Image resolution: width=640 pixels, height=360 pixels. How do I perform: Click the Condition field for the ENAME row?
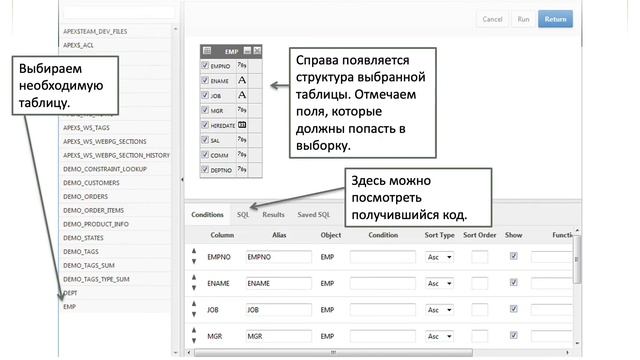pos(382,283)
